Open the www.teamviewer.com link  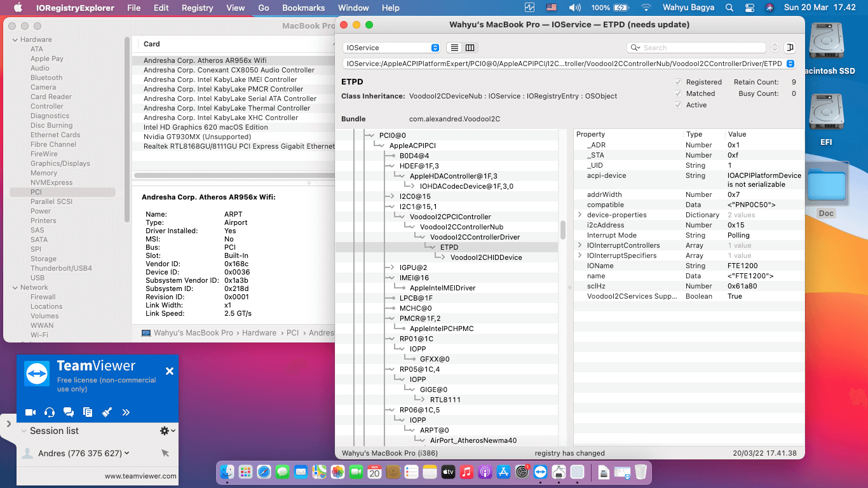click(140, 476)
